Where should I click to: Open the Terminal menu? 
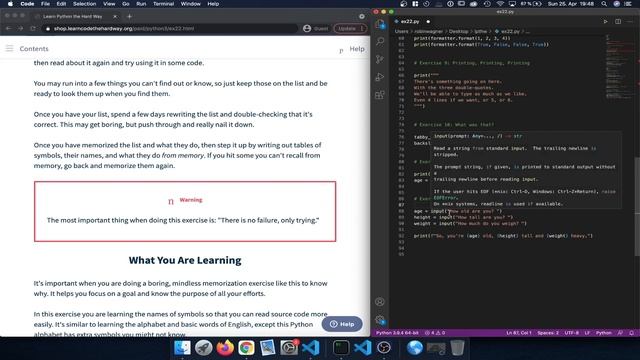(163, 4)
